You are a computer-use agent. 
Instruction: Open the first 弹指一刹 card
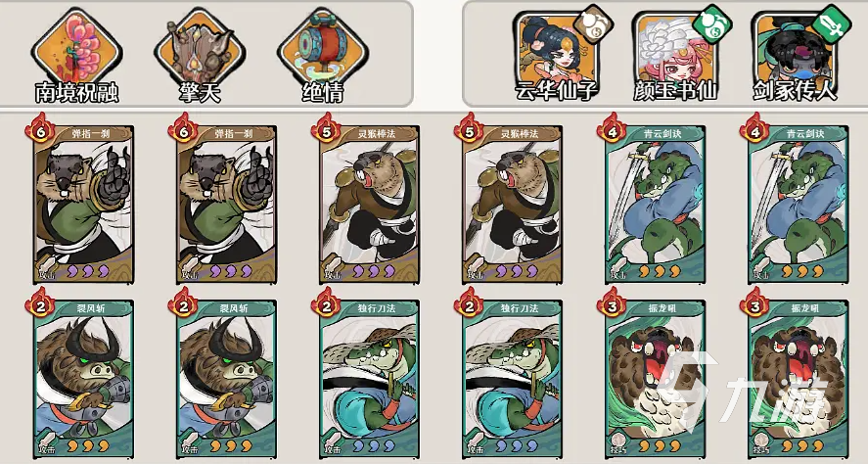83,205
